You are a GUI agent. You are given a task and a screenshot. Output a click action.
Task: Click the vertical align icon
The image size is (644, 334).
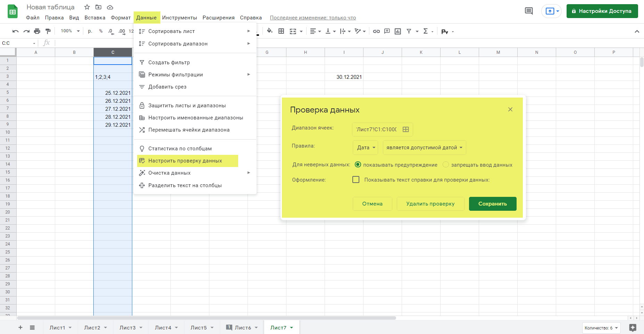point(328,31)
